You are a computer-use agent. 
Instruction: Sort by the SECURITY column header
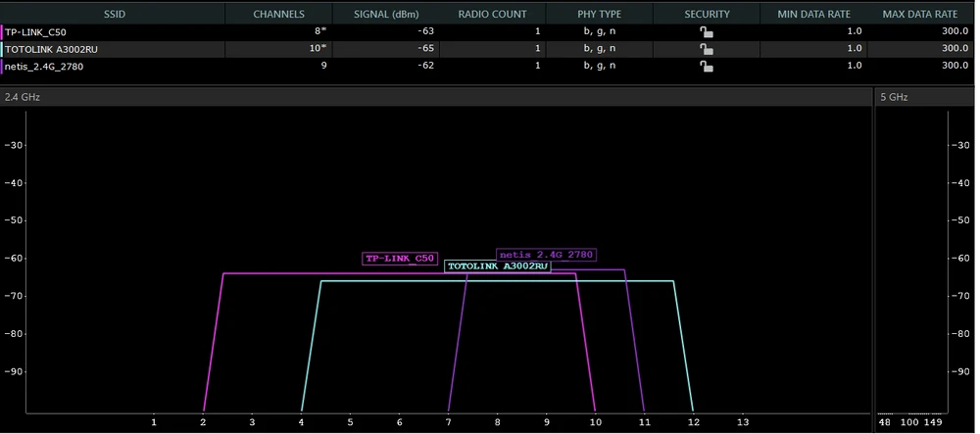(707, 14)
